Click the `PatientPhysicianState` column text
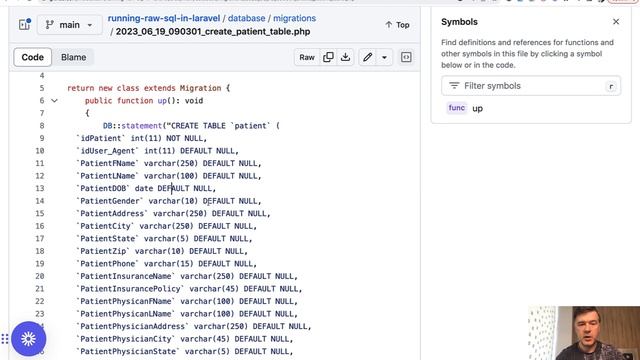 tap(128, 351)
